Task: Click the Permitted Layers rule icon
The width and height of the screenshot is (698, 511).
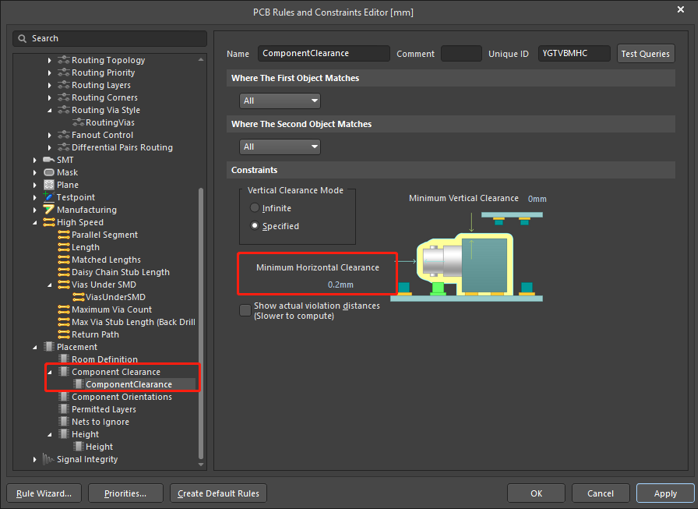Action: pos(64,409)
